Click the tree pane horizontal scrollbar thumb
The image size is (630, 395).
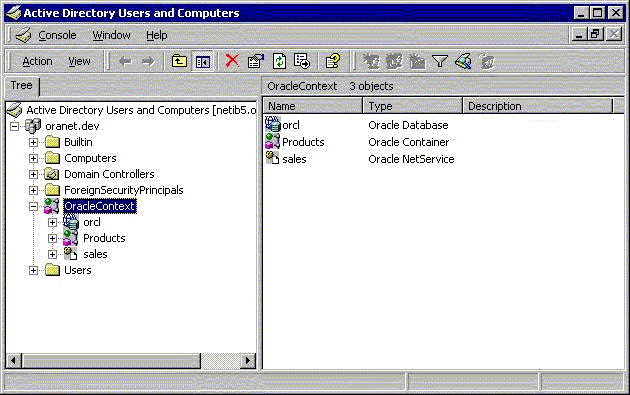point(111,360)
